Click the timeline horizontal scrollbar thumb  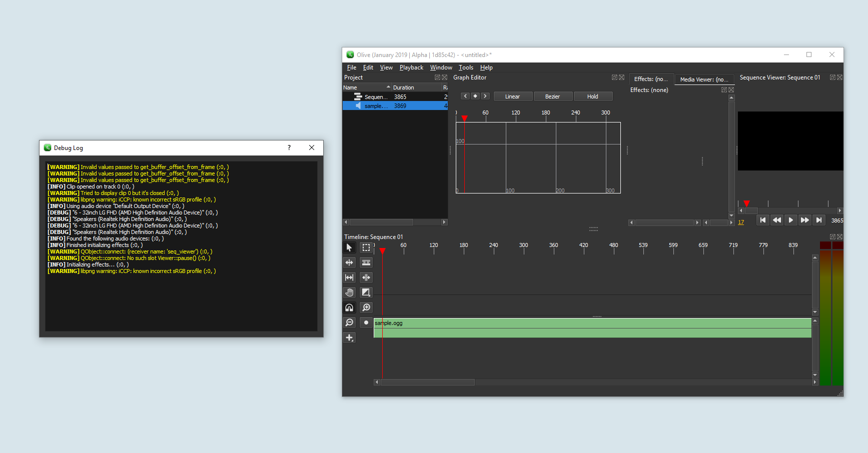point(428,382)
